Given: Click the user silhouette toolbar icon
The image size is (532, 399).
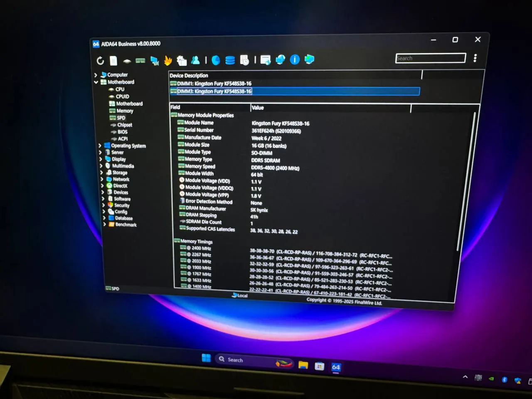Looking at the screenshot, I should click(x=195, y=60).
